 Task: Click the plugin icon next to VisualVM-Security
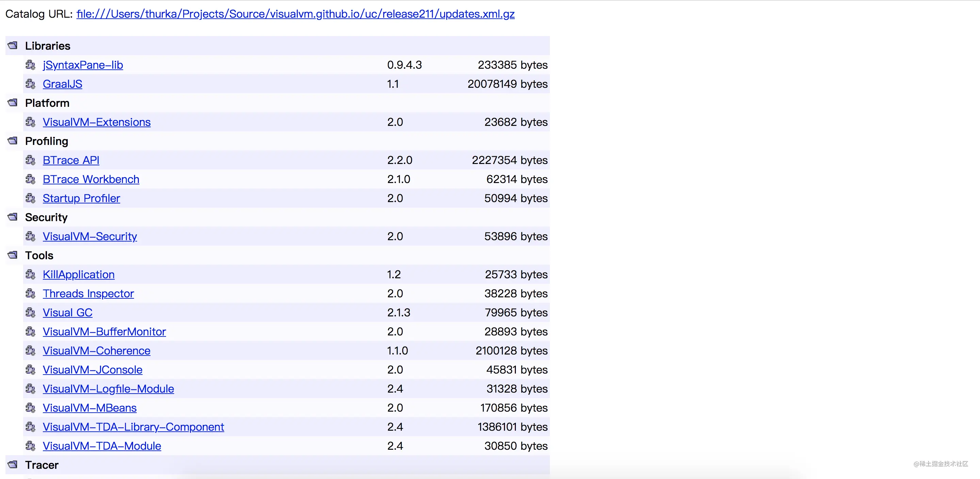[x=30, y=236]
